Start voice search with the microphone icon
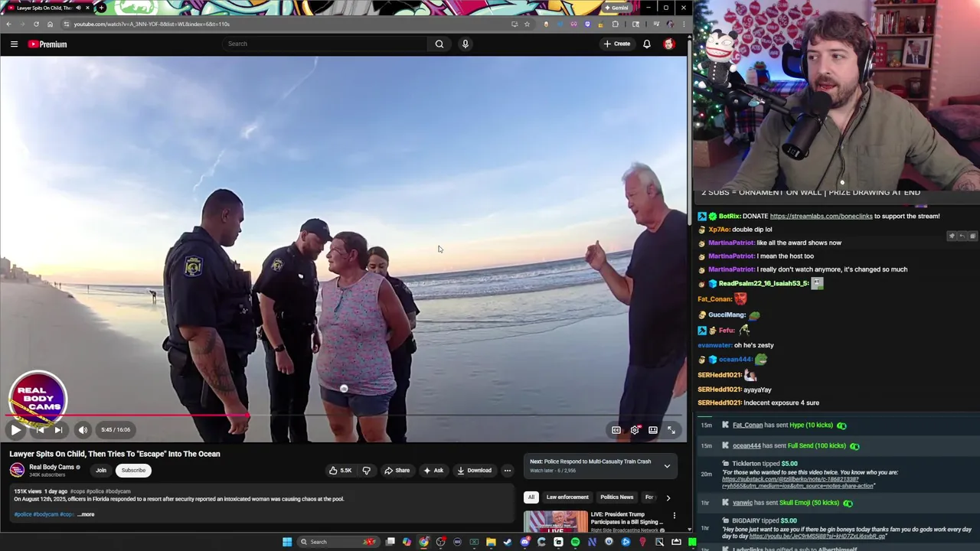 coord(465,44)
